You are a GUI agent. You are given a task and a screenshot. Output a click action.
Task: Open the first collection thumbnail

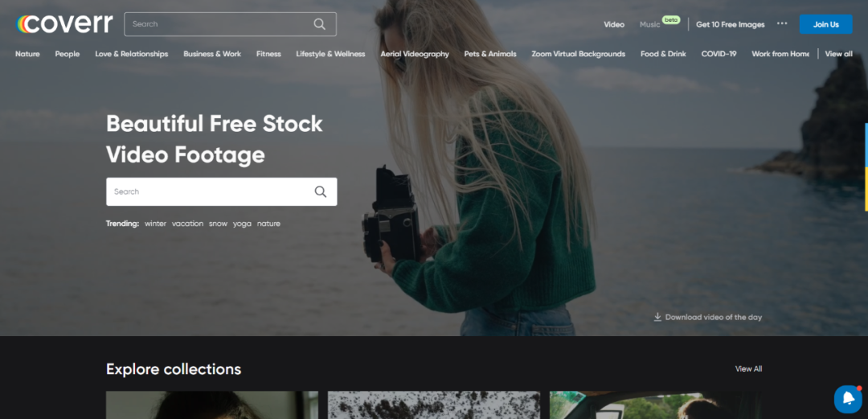212,405
